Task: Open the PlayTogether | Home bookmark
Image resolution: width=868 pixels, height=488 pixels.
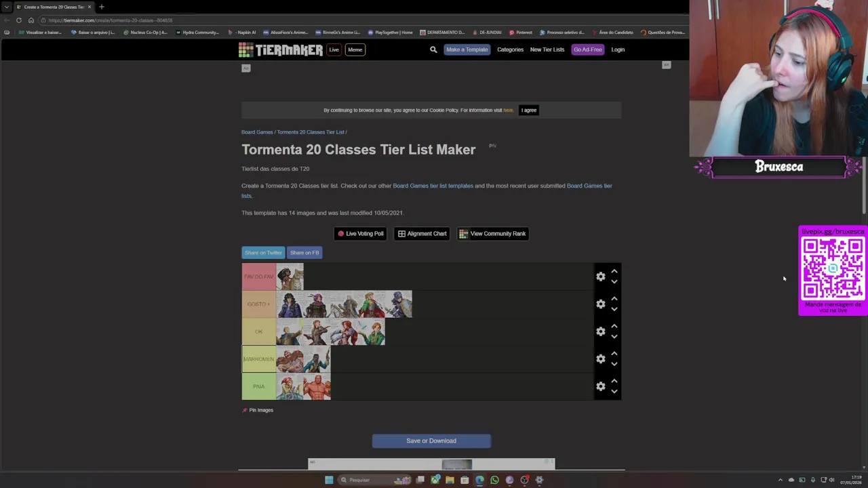Action: coord(390,33)
